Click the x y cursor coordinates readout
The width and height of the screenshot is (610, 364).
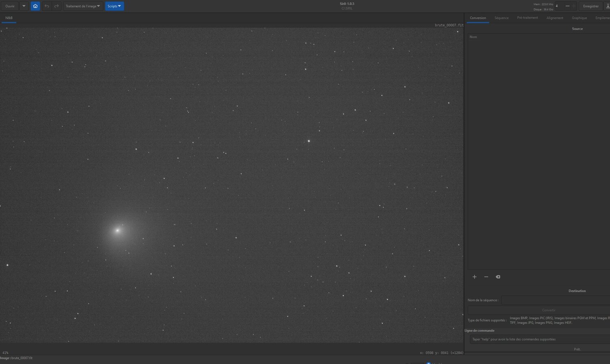point(442,353)
